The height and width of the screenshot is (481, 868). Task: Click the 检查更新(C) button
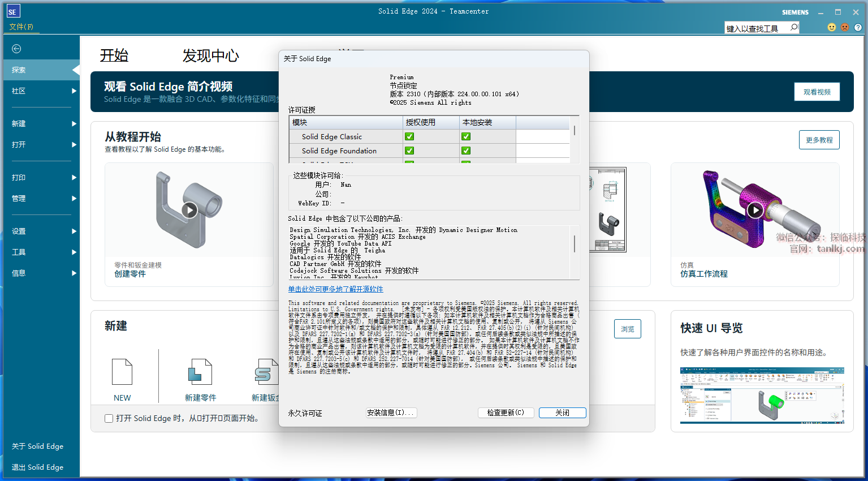(506, 413)
